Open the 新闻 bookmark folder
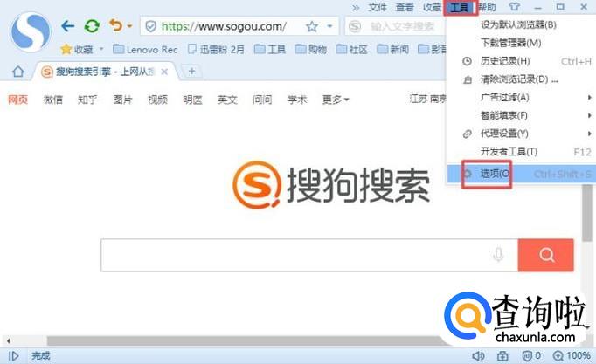The height and width of the screenshot is (364, 596). click(393, 50)
